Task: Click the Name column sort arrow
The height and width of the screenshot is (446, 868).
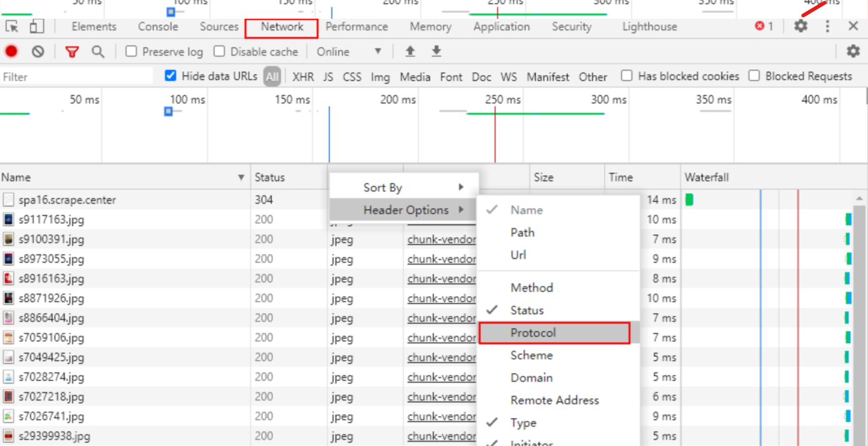Action: click(241, 177)
